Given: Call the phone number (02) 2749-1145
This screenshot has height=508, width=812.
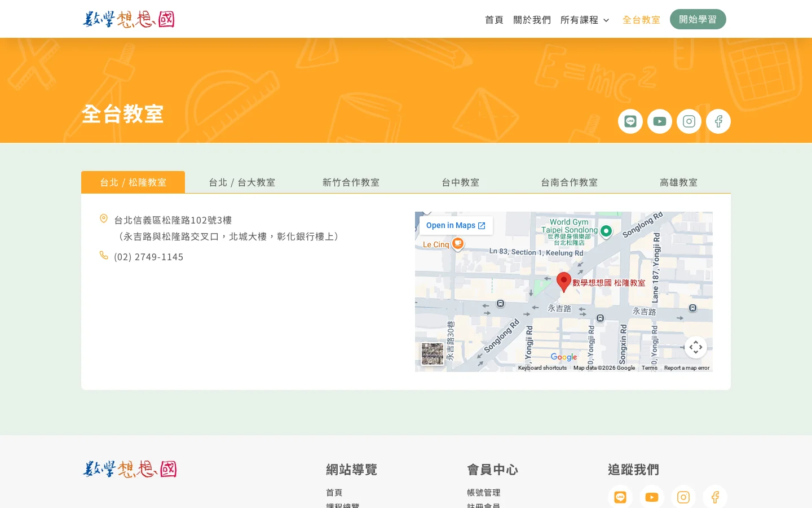Looking at the screenshot, I should pyautogui.click(x=148, y=256).
